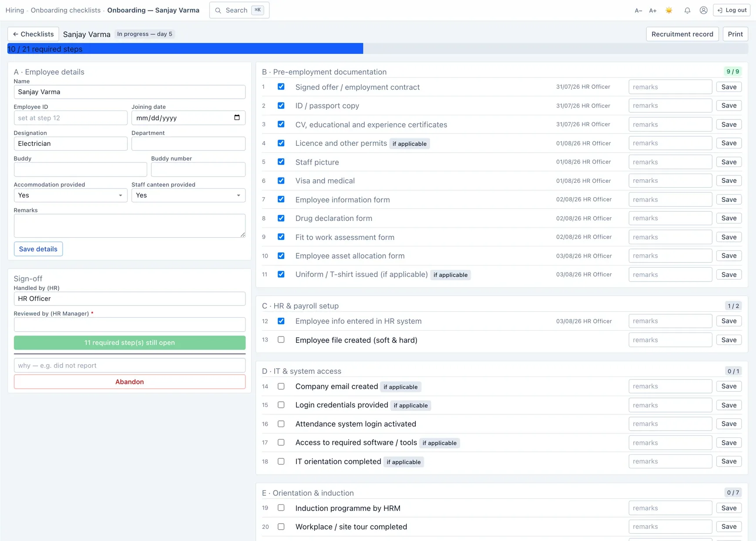The height and width of the screenshot is (541, 756).
Task: Click the Name input field
Action: [x=130, y=92]
